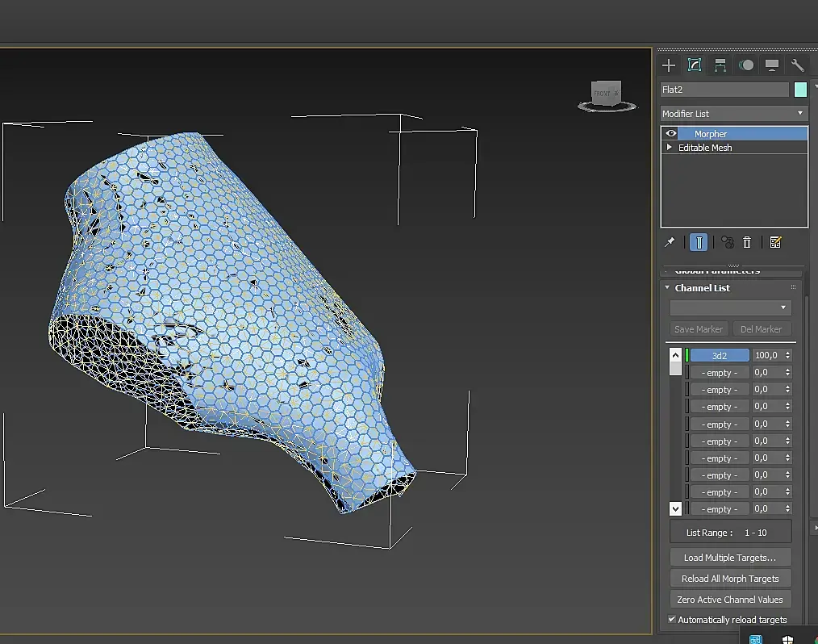This screenshot has height=644, width=818.
Task: Open the Utilities wrench tab
Action: pos(797,65)
